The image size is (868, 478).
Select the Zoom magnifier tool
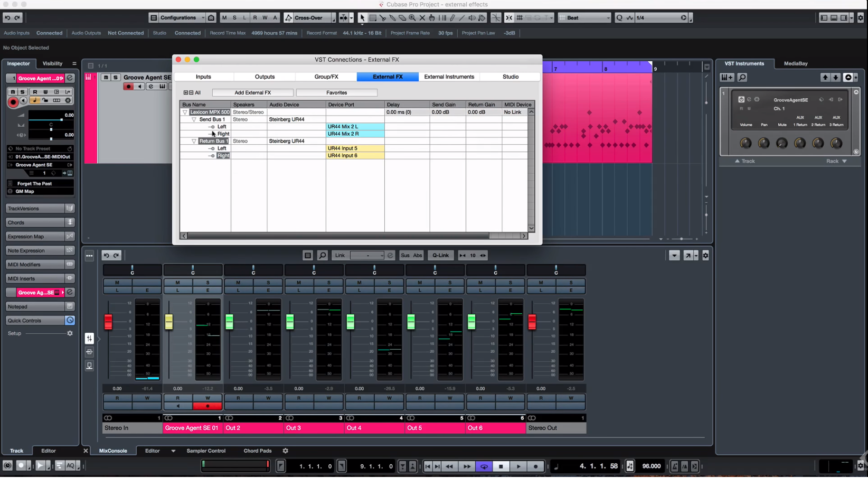(x=412, y=18)
